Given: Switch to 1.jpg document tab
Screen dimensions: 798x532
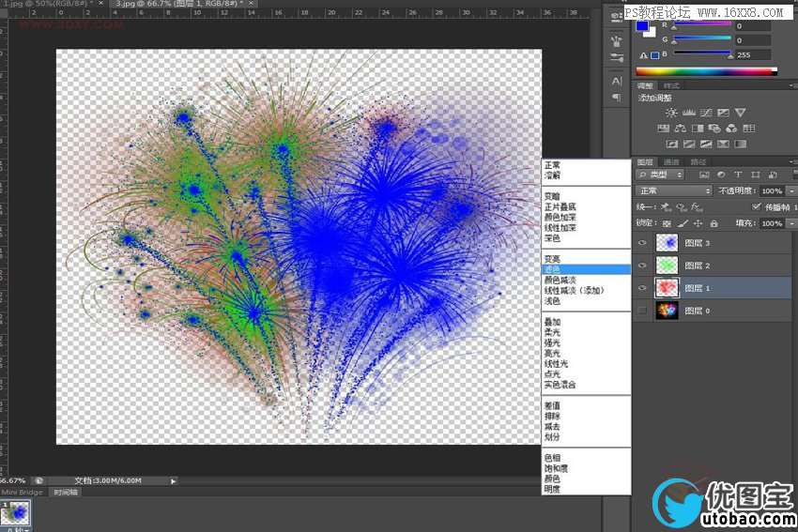Looking at the screenshot, I should point(52,4).
